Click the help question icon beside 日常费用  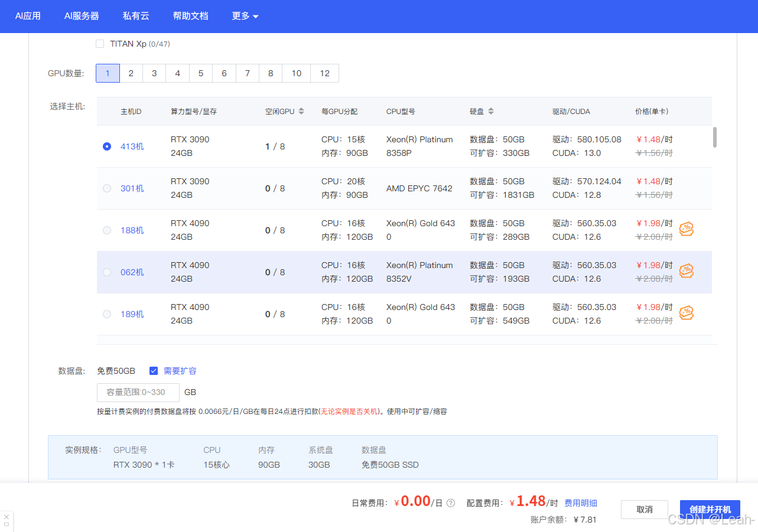point(451,503)
